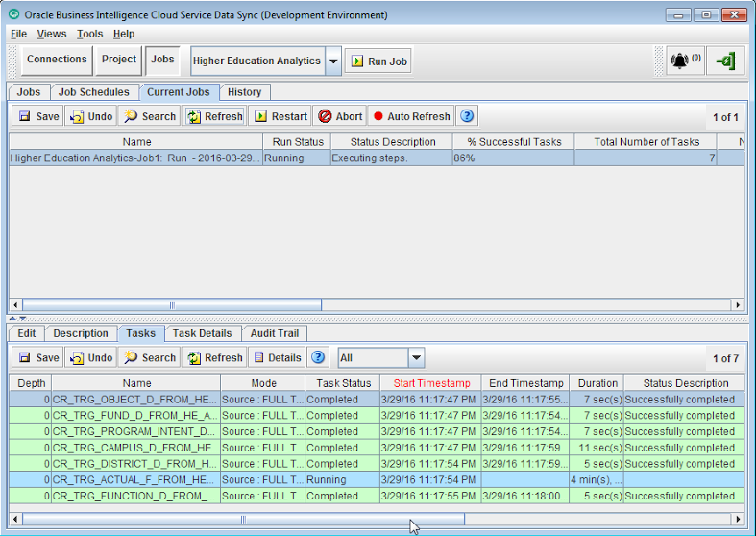
Task: Open the Edit tab
Action: click(27, 333)
